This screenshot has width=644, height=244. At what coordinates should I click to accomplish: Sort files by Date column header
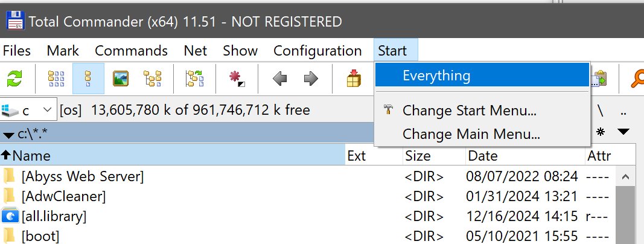tap(525, 156)
